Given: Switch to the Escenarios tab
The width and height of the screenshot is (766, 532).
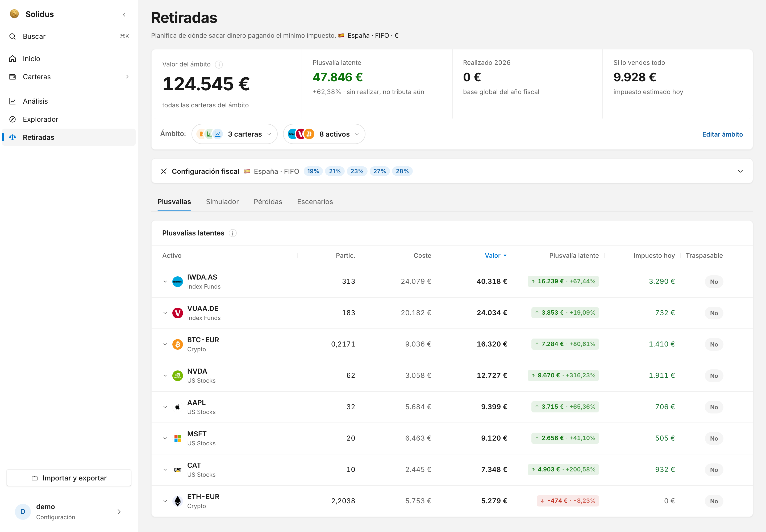Looking at the screenshot, I should pos(315,202).
